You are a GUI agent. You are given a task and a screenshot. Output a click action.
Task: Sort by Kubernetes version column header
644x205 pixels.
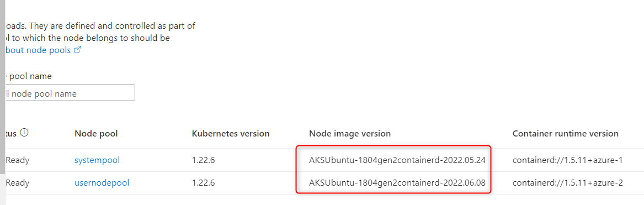point(231,133)
